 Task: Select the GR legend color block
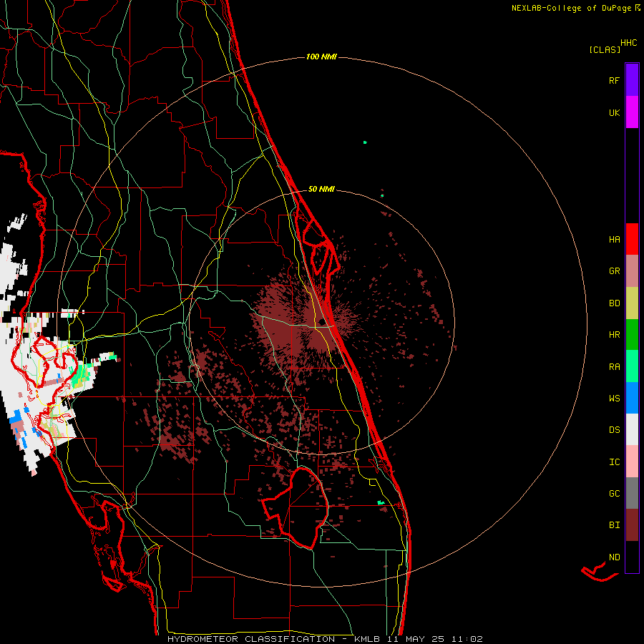point(632,271)
